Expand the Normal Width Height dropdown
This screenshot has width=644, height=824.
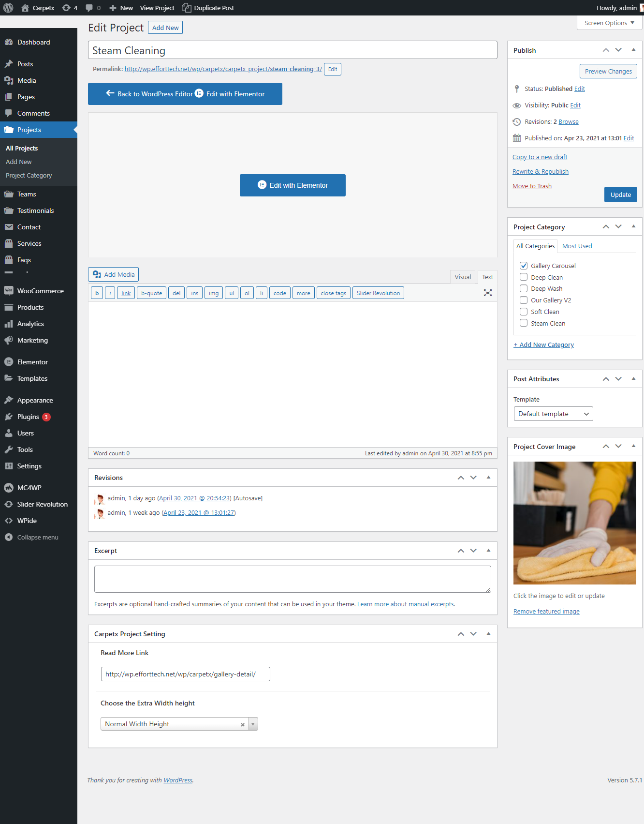pyautogui.click(x=253, y=724)
